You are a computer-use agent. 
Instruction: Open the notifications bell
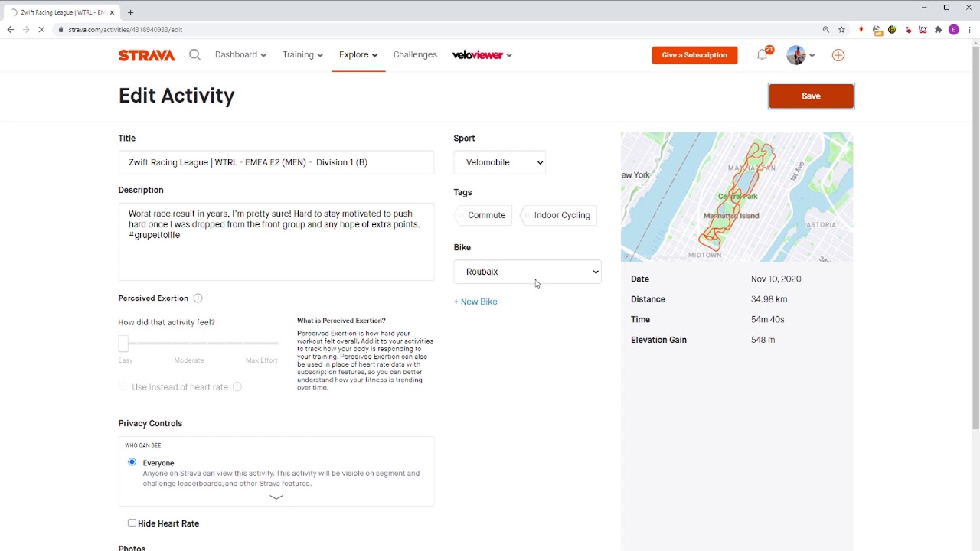coord(762,54)
